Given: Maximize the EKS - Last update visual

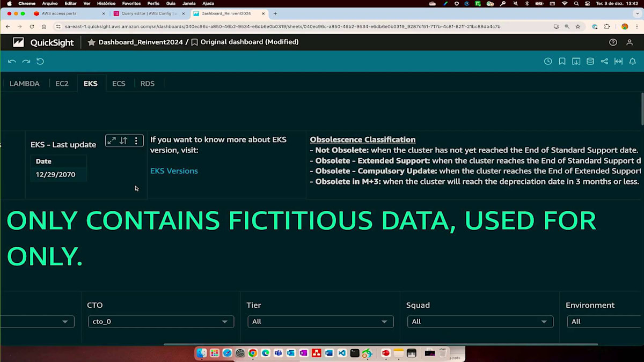Looking at the screenshot, I should [x=112, y=141].
